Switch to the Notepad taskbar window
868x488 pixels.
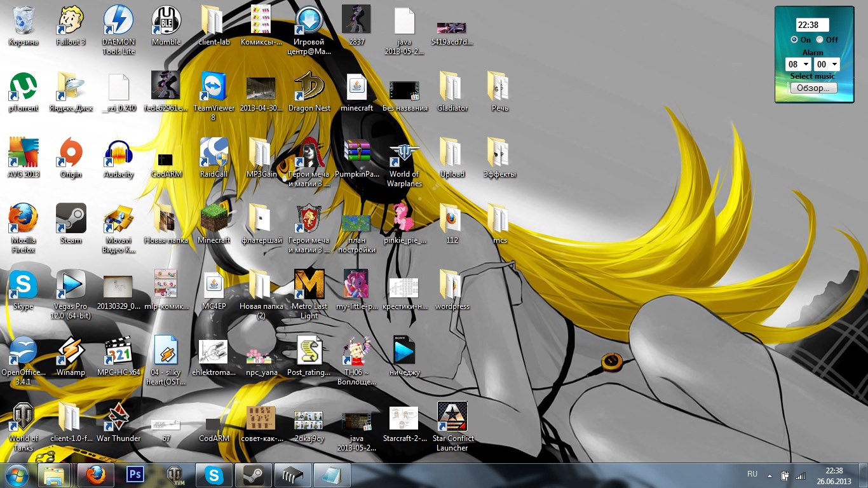[x=332, y=475]
